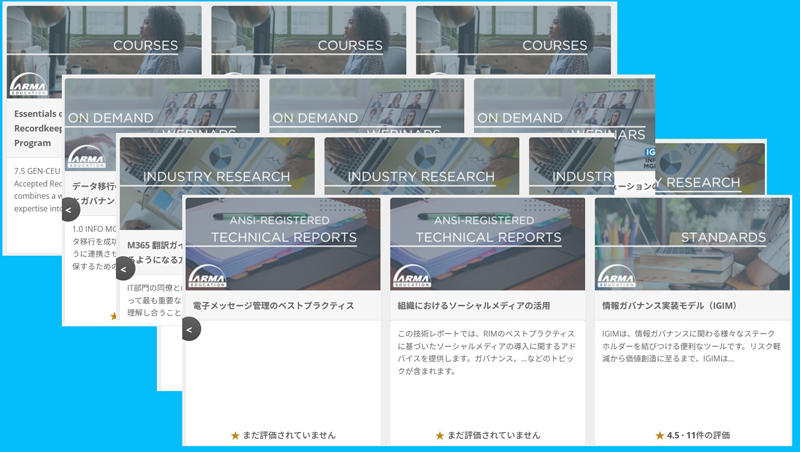Click ARMA logo on the 電子メッセージ管理 banner

(208, 277)
